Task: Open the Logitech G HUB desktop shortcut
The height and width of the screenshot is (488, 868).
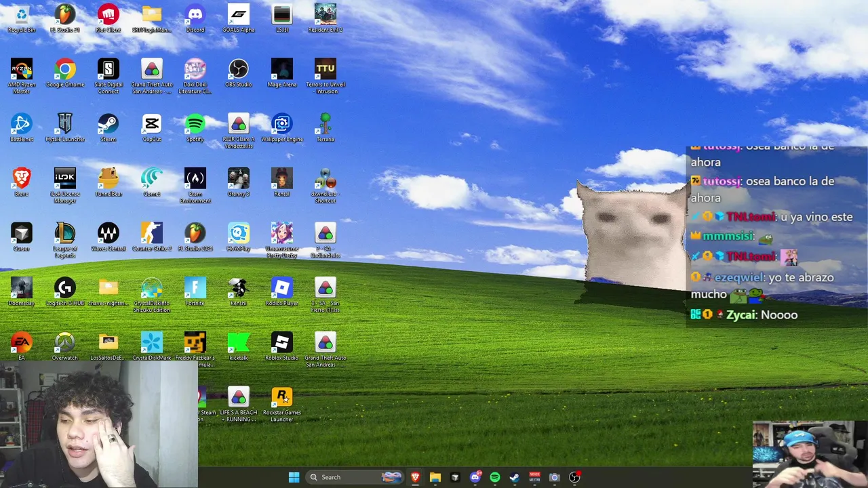Action: [x=65, y=291]
